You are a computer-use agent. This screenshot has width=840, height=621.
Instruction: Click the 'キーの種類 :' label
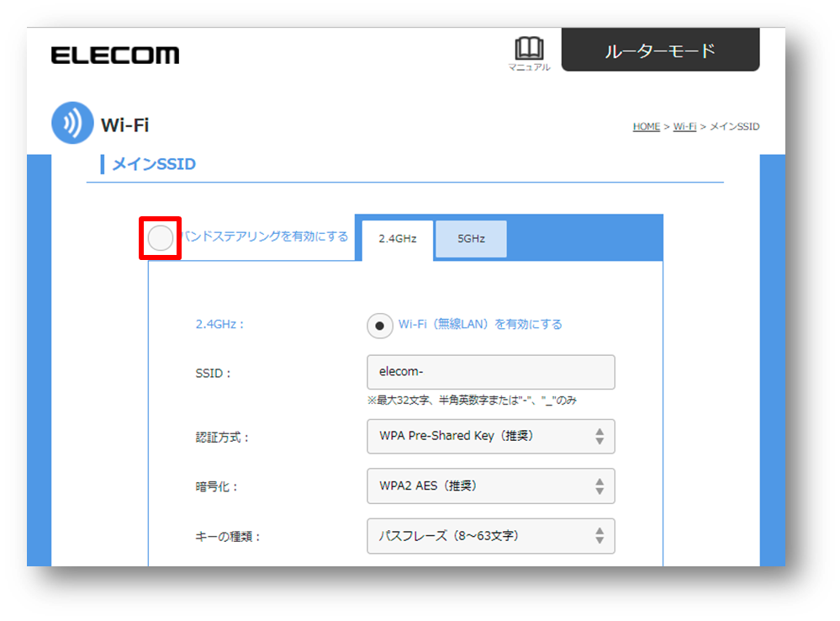(228, 537)
